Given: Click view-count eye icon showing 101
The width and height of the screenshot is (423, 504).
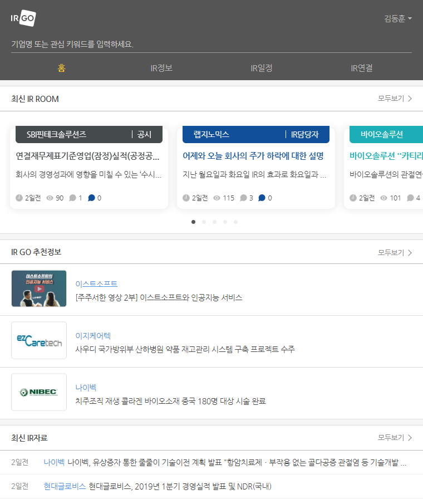Looking at the screenshot, I should pos(384,198).
